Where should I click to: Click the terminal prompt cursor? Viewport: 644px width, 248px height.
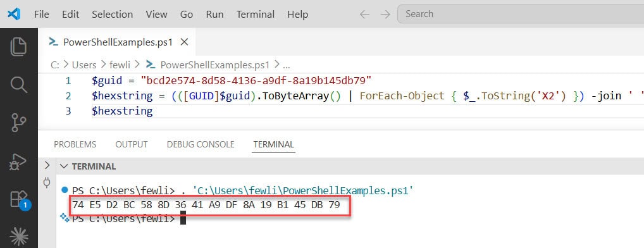pyautogui.click(x=183, y=218)
